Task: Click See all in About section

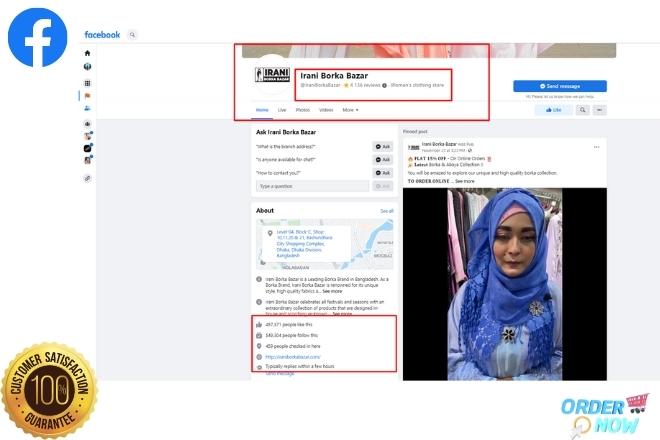Action: [387, 211]
